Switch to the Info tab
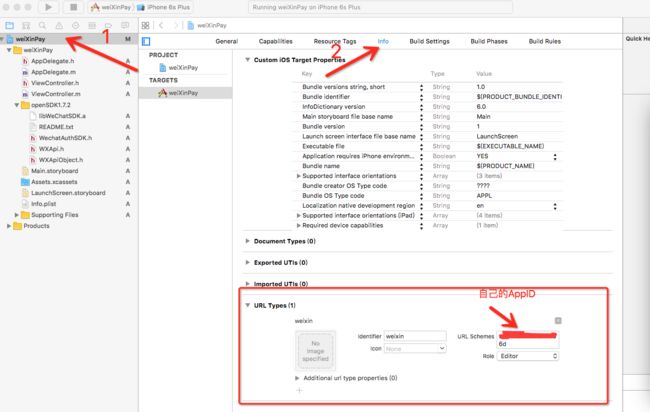 [383, 41]
